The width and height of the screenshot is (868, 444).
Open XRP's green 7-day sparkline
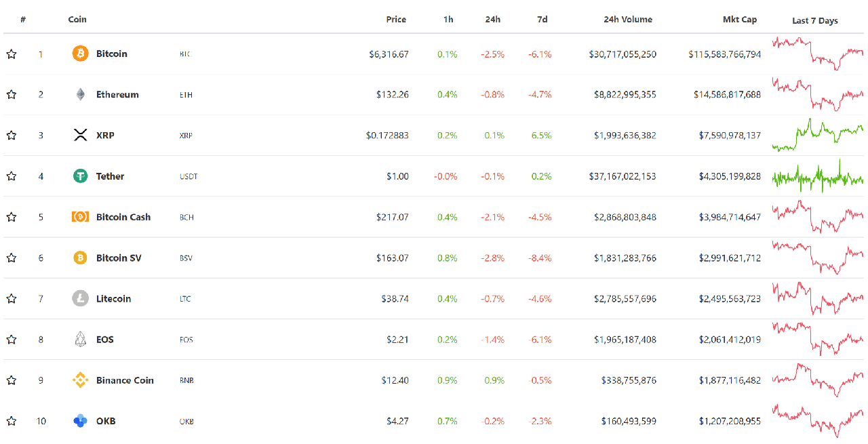pyautogui.click(x=818, y=135)
